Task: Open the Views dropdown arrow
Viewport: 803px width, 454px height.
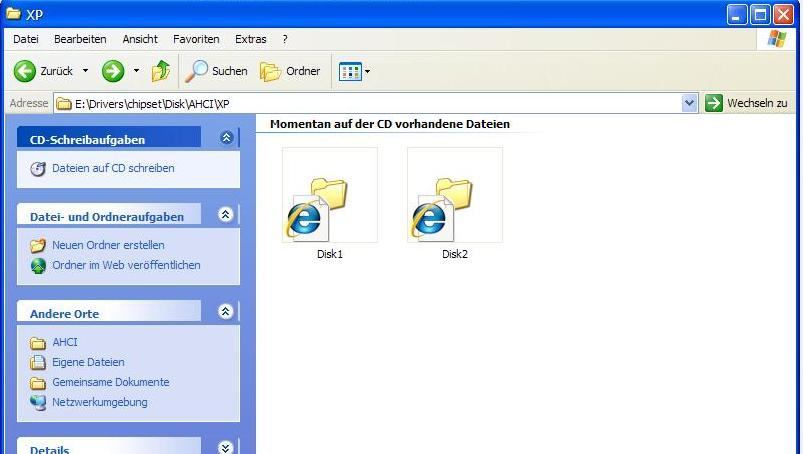Action: 367,72
